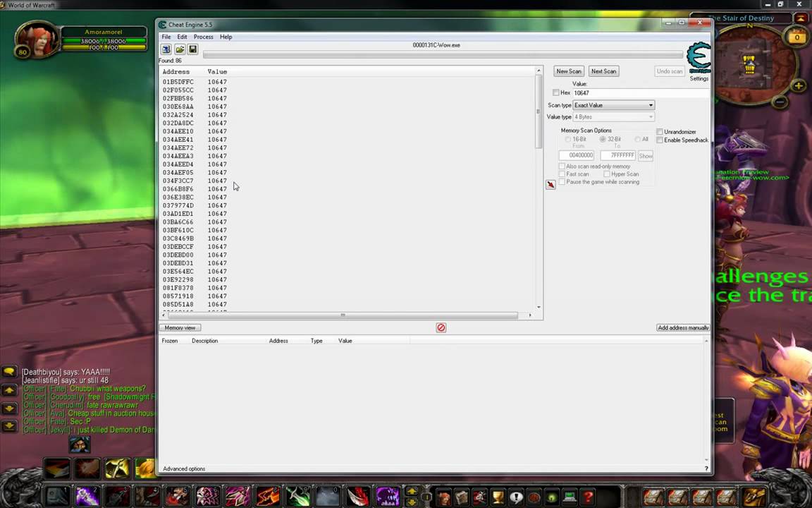812x508 pixels.
Task: Check Also scan read-only memory
Action: click(x=562, y=167)
